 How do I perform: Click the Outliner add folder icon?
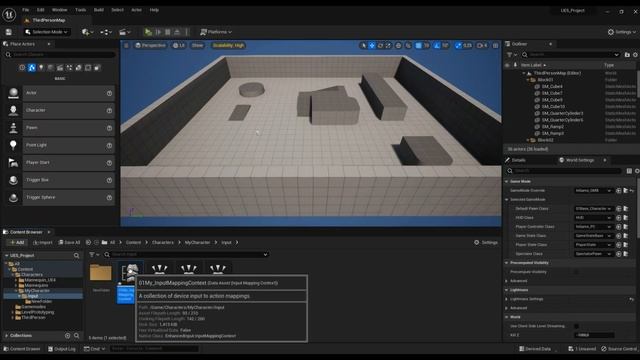coord(627,55)
